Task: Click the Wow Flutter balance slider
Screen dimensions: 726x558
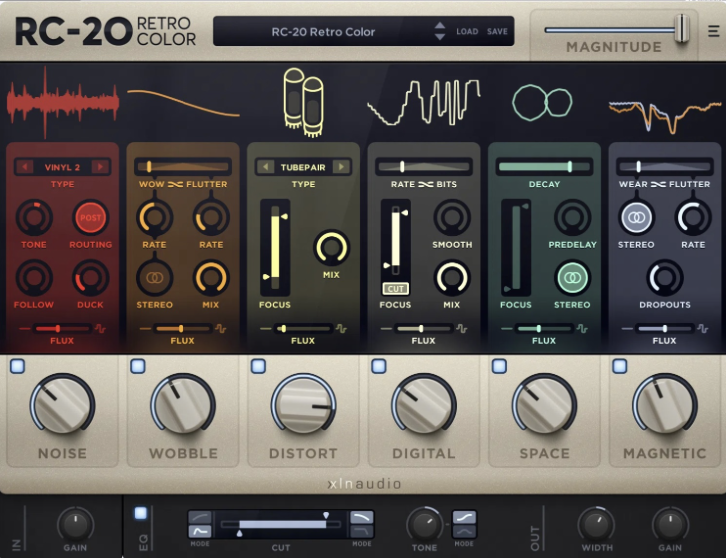Action: (183, 167)
